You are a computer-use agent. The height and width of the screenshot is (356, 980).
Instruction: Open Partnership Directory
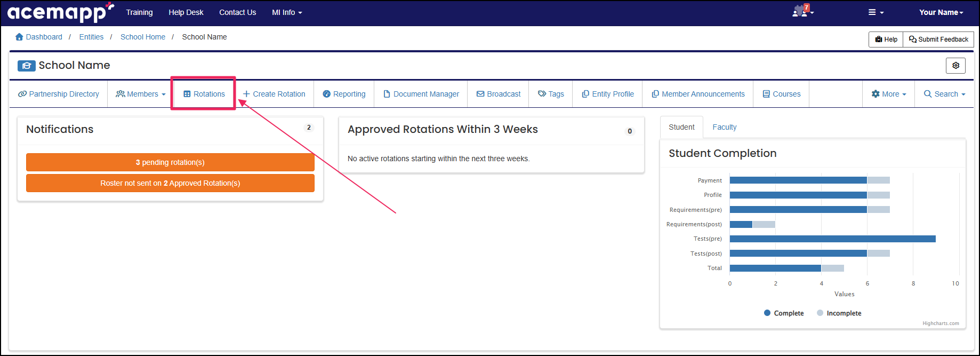[59, 94]
